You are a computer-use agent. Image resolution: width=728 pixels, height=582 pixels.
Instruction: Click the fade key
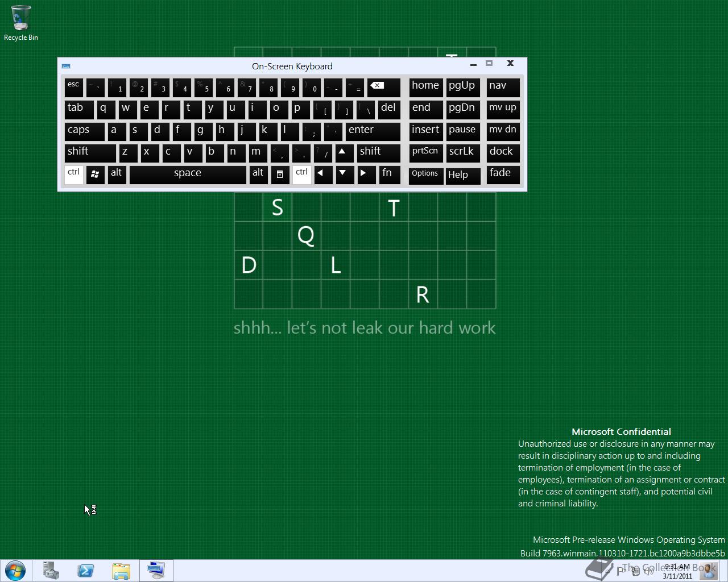[503, 174]
